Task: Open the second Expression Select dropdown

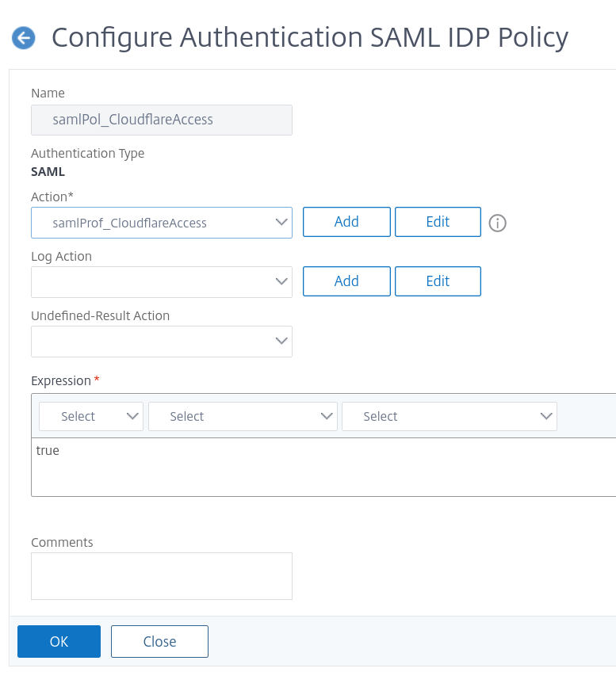Action: (x=243, y=416)
